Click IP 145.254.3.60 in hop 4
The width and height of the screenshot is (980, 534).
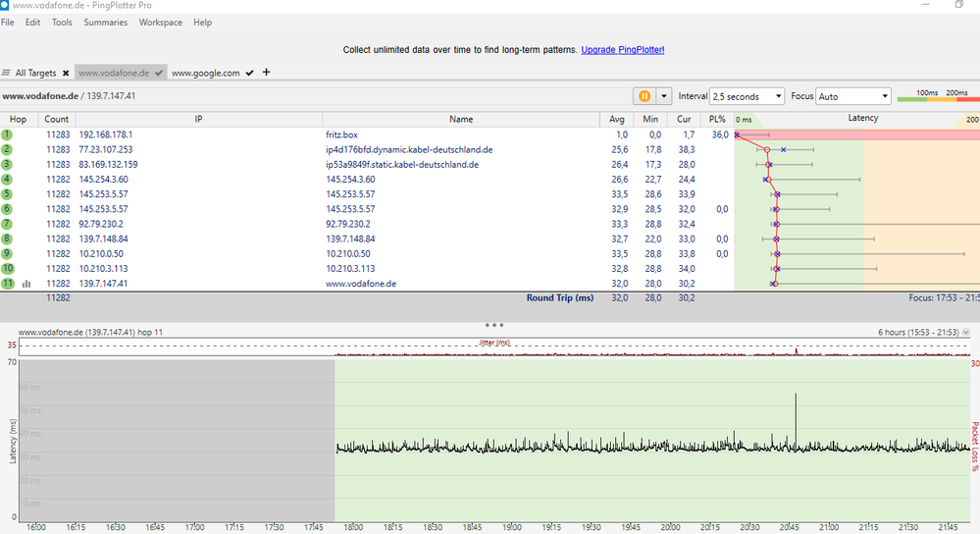pos(104,179)
